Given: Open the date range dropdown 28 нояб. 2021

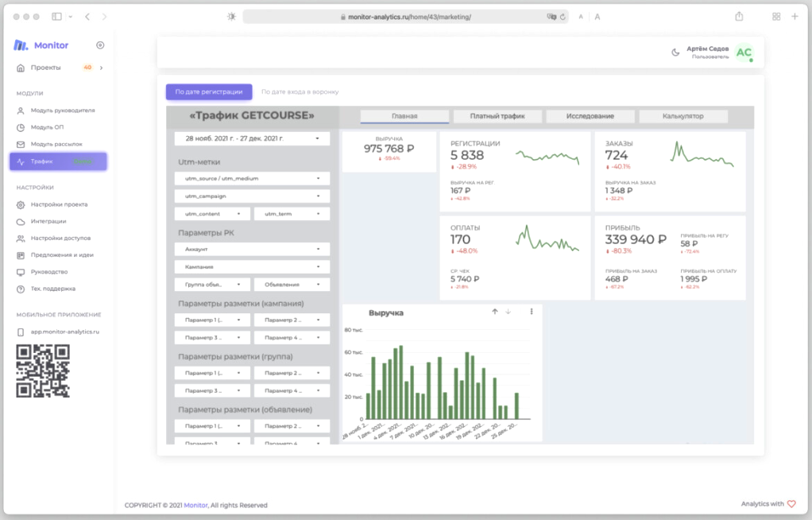Looking at the screenshot, I should click(x=252, y=138).
